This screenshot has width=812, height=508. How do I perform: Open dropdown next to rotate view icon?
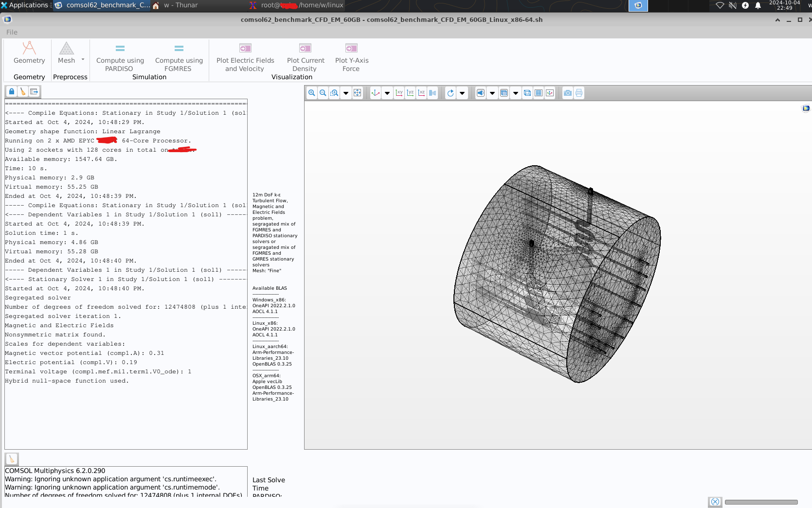point(462,93)
